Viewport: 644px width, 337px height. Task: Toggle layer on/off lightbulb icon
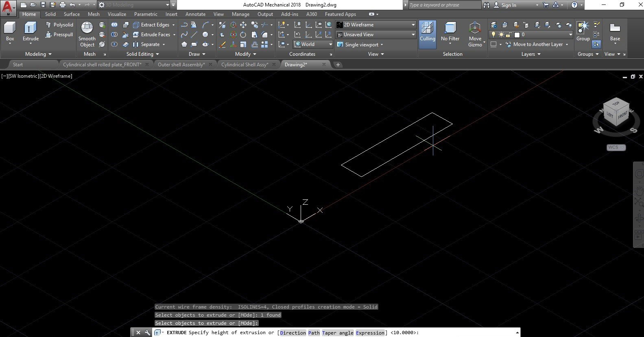(493, 35)
